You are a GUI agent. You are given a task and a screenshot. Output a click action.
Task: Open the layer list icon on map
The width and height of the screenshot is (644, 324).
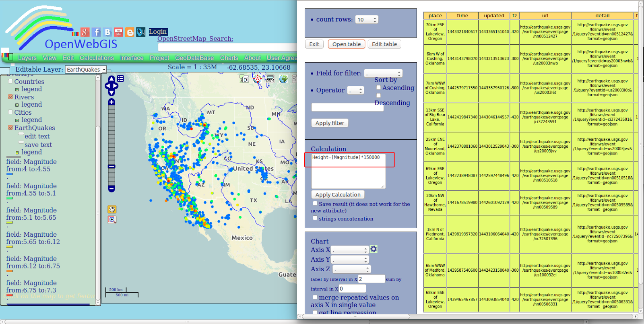click(x=120, y=78)
